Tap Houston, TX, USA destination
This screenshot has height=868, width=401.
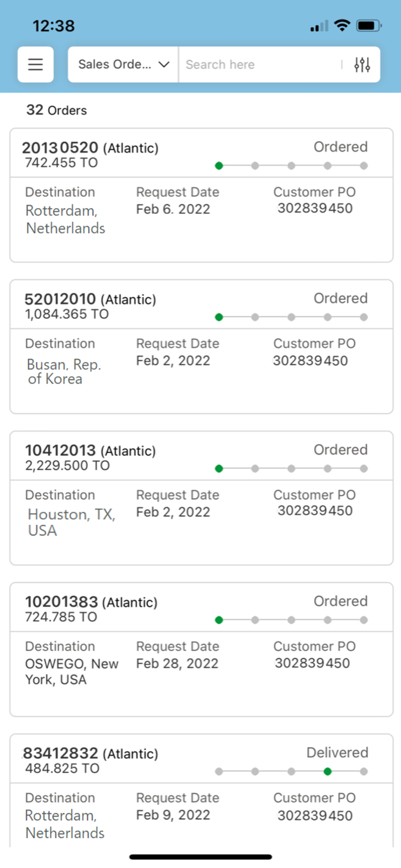(x=71, y=522)
